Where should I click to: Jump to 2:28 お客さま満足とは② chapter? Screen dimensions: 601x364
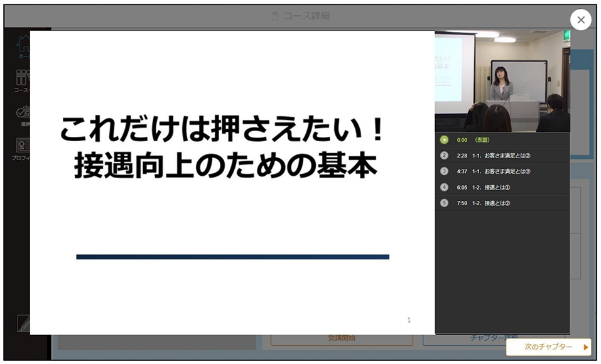coord(502,156)
